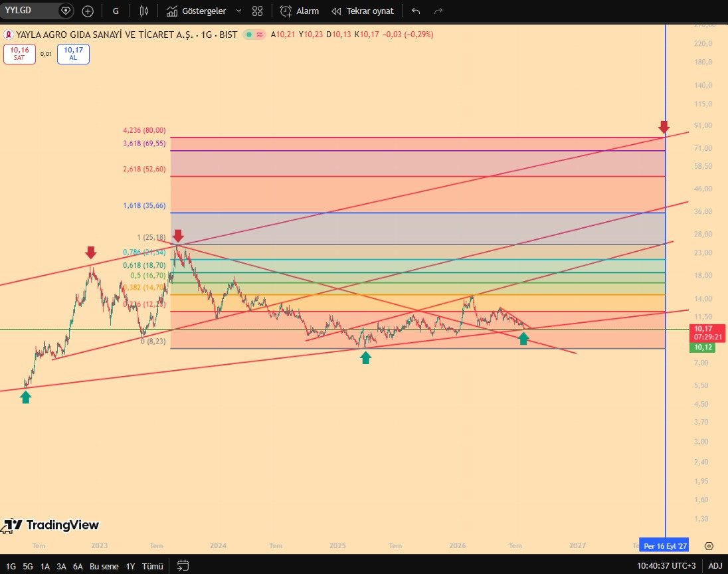Viewport: 728px width, 574px height.
Task: Redo the last chart action
Action: (x=438, y=11)
